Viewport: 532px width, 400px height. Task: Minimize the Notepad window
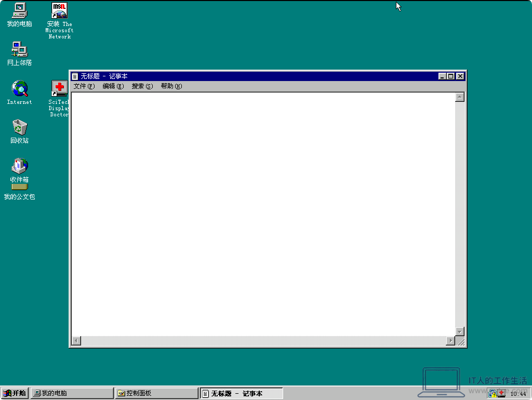[x=442, y=76]
